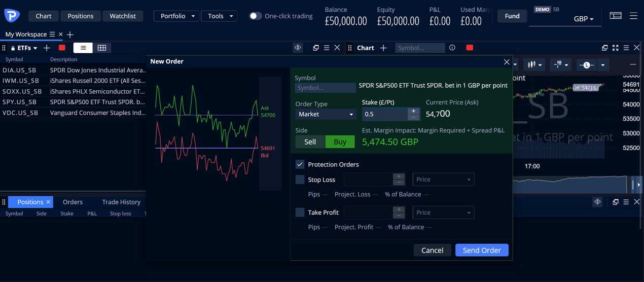644x282 pixels.
Task: Select the VDC.US_SB watchlist row
Action: (73, 113)
